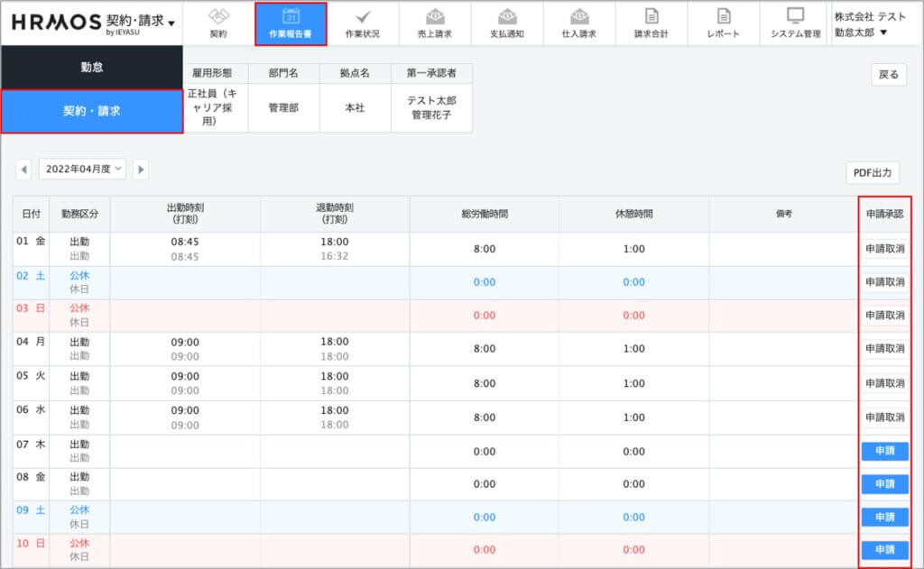
Task: Click the 戻る button
Action: tap(888, 75)
